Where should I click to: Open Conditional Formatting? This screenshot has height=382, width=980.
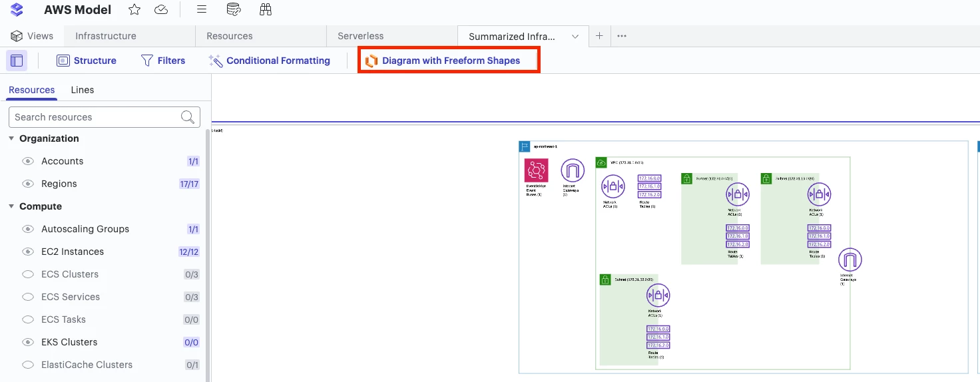[269, 61]
